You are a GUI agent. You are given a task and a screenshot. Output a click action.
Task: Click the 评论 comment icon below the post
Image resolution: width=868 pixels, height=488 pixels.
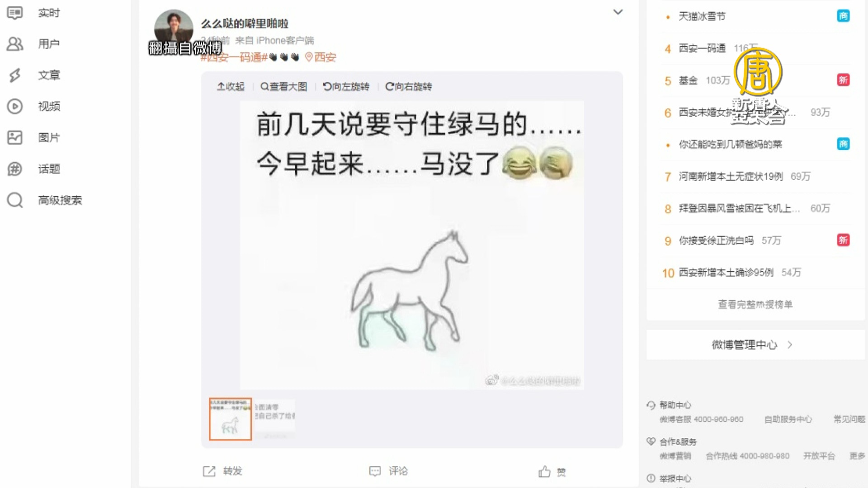(x=375, y=471)
